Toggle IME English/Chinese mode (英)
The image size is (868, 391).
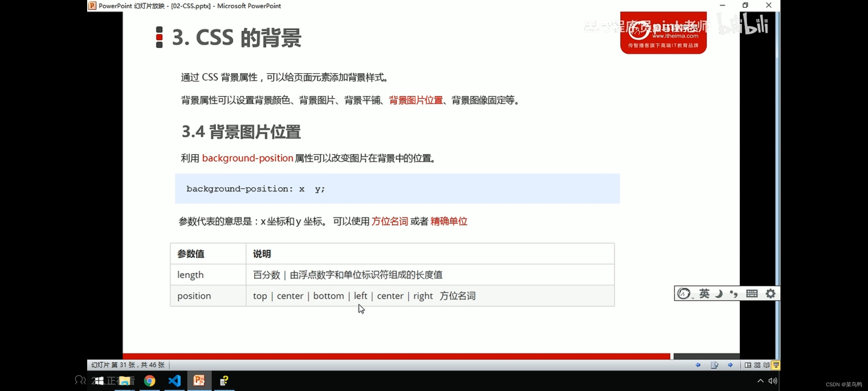tap(704, 293)
